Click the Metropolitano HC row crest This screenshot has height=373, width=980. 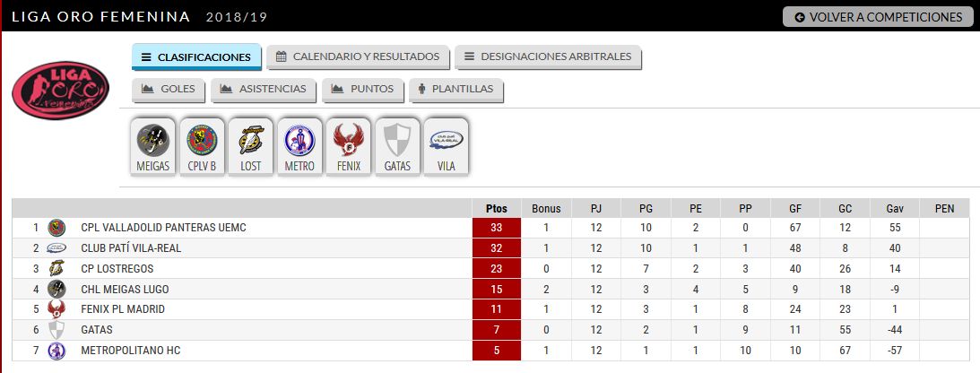(56, 351)
